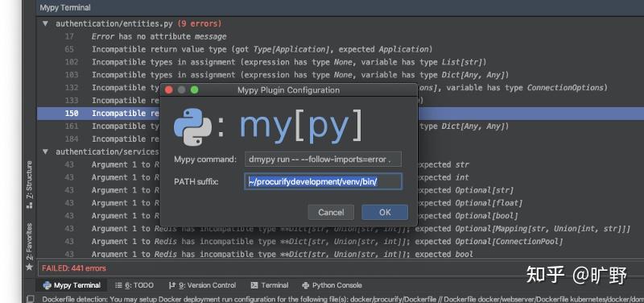This screenshot has width=644, height=303.
Task: Click the 'PATH suffix:' label
Action: (x=196, y=181)
